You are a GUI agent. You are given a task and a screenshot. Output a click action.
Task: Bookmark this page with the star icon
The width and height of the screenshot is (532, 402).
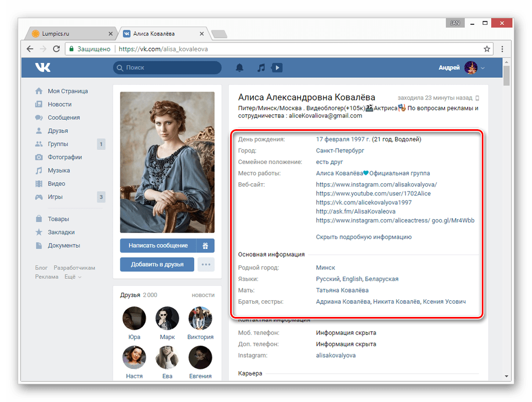(486, 49)
